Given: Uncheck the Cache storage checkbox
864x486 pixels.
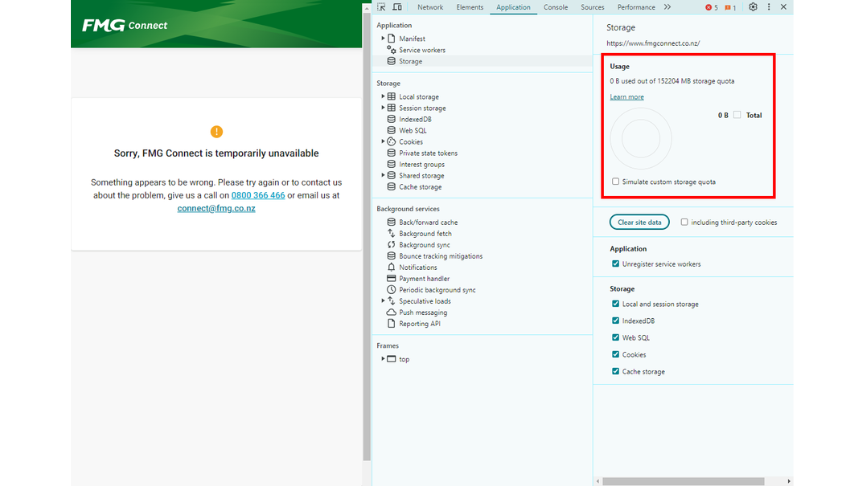Looking at the screenshot, I should (x=615, y=371).
